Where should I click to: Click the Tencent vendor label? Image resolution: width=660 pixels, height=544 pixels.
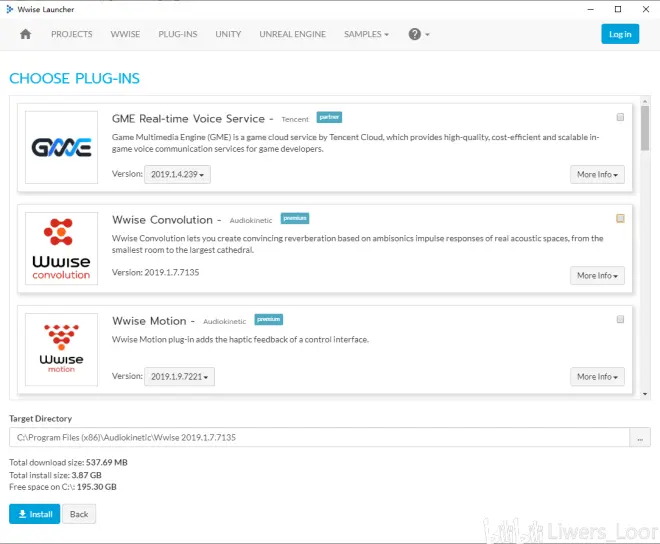click(x=295, y=120)
